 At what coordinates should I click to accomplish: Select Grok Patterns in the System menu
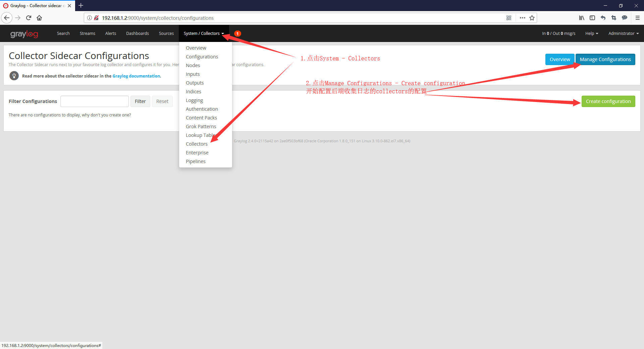coord(205,127)
